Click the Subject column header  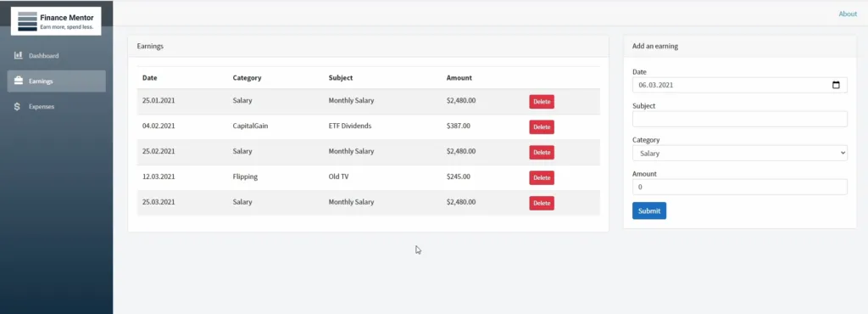[341, 78]
